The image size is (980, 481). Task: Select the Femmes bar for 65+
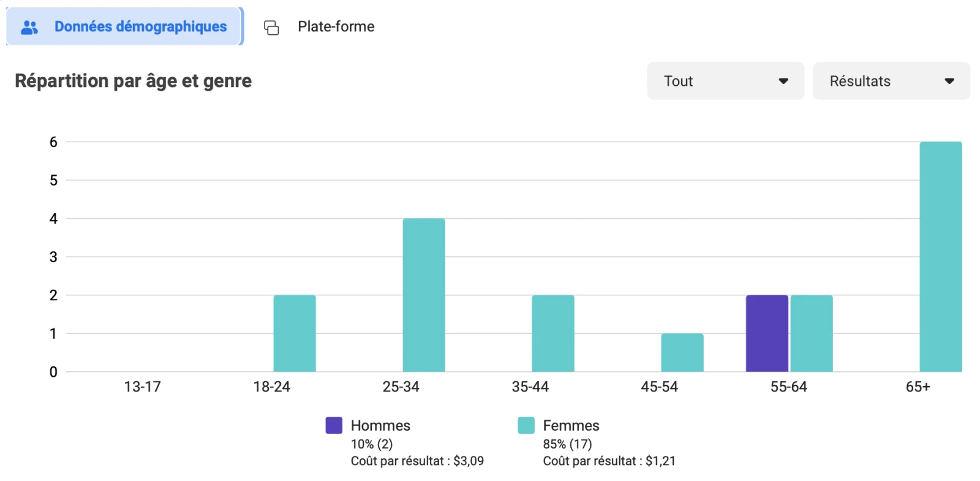(940, 257)
